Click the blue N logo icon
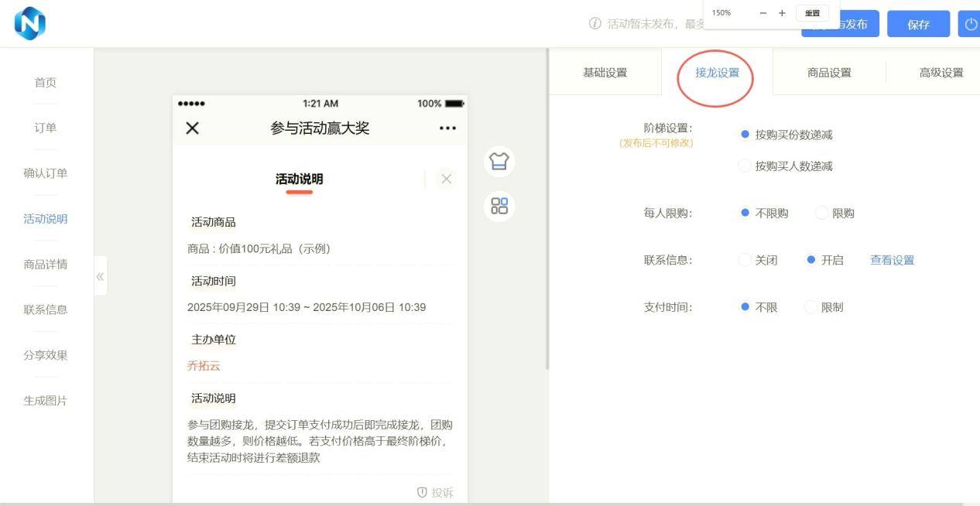 click(x=30, y=23)
